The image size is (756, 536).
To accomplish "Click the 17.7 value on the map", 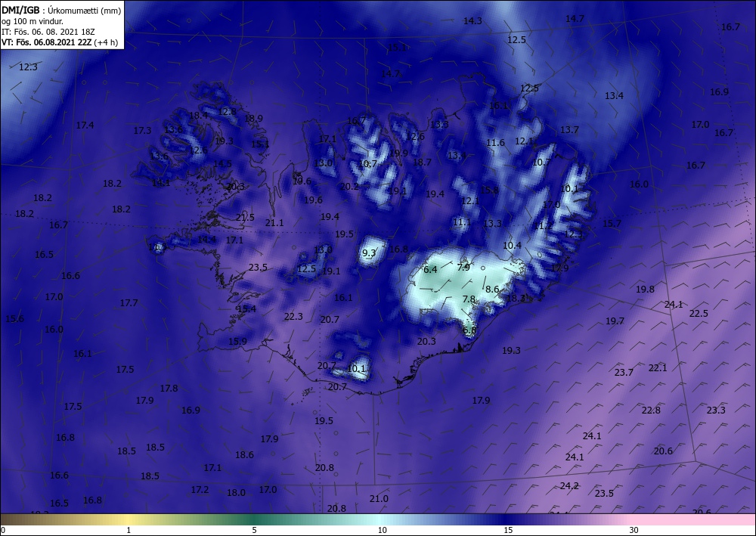I will pyautogui.click(x=129, y=302).
